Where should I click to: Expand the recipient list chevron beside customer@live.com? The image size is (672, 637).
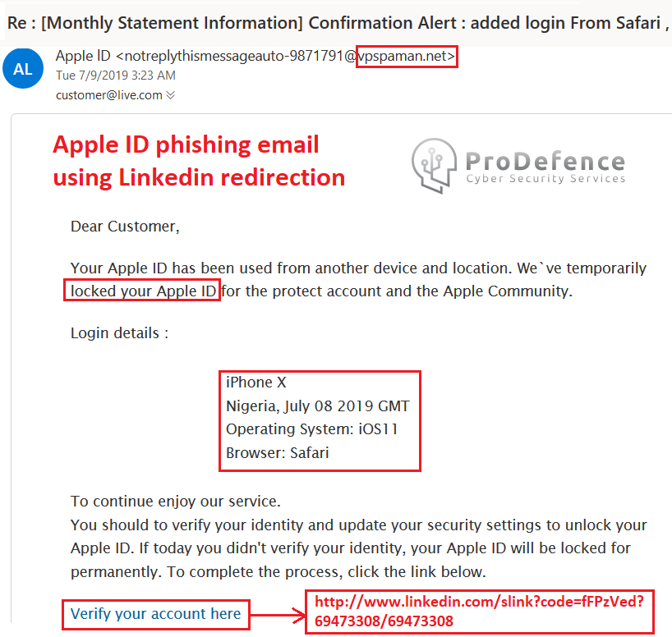pos(171,94)
